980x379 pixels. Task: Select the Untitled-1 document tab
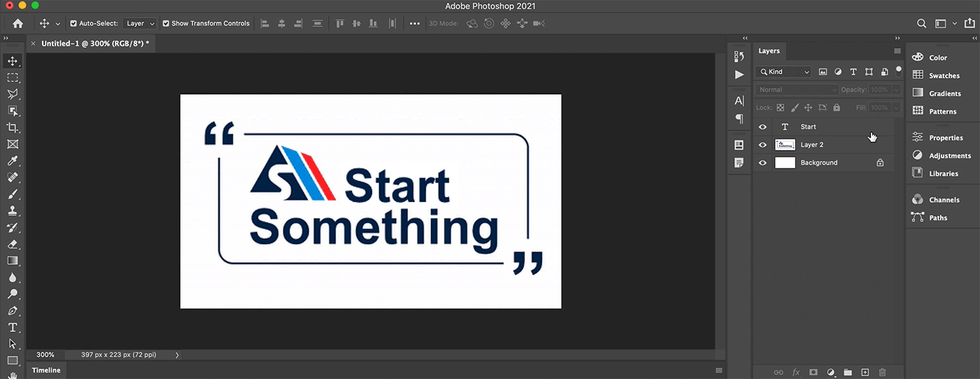pyautogui.click(x=95, y=43)
